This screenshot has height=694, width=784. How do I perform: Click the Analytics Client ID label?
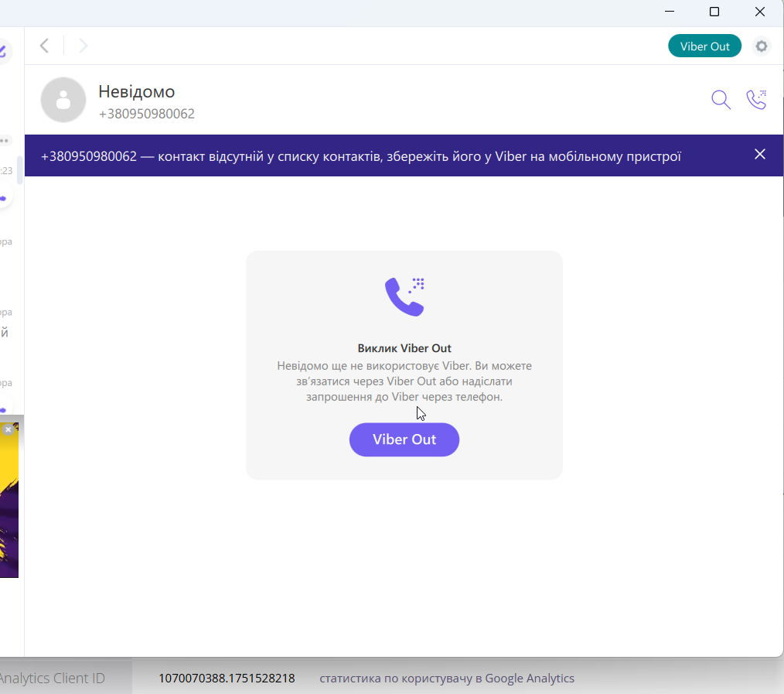(x=52, y=679)
